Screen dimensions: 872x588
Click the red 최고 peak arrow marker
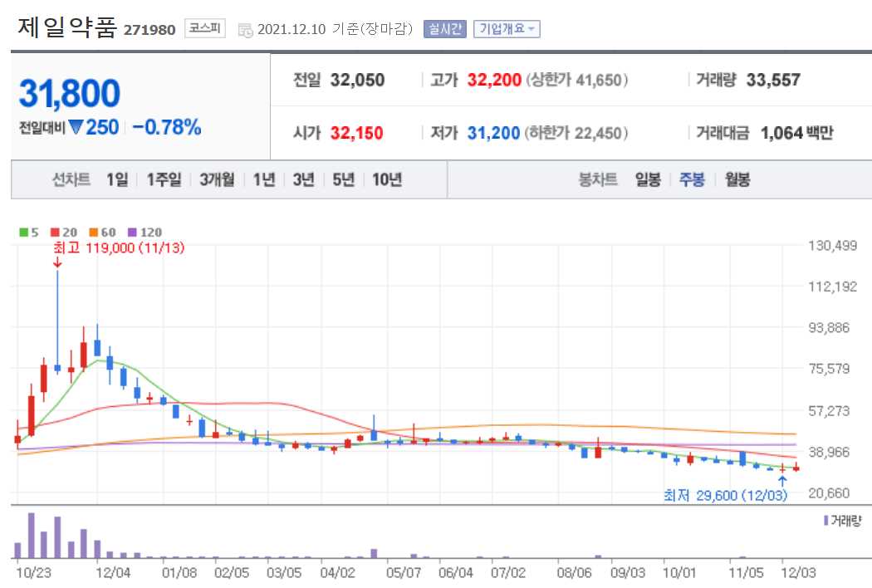coord(56,262)
